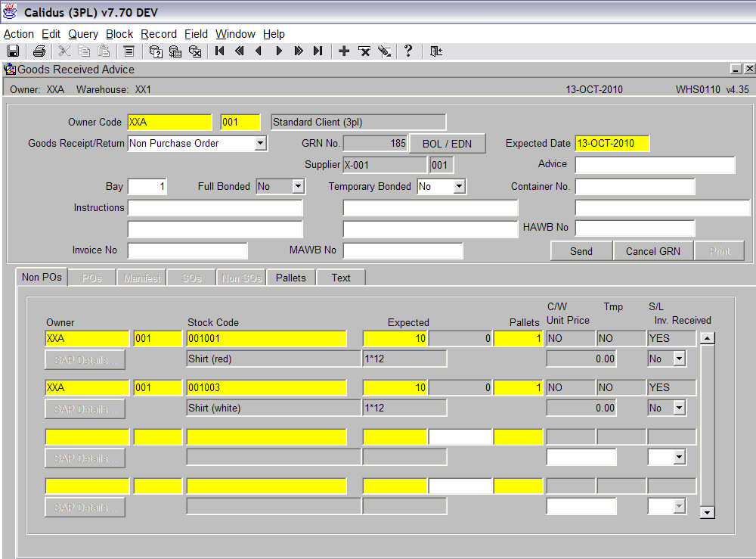Open the Goods Receipt/Return dropdown
Screen dimensions: 756x559
coord(260,143)
